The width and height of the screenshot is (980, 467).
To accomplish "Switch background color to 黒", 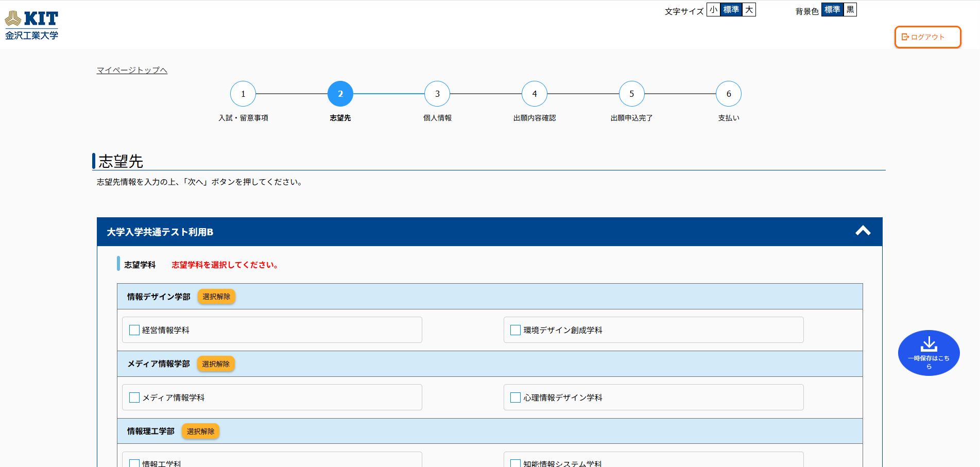I will pos(850,10).
